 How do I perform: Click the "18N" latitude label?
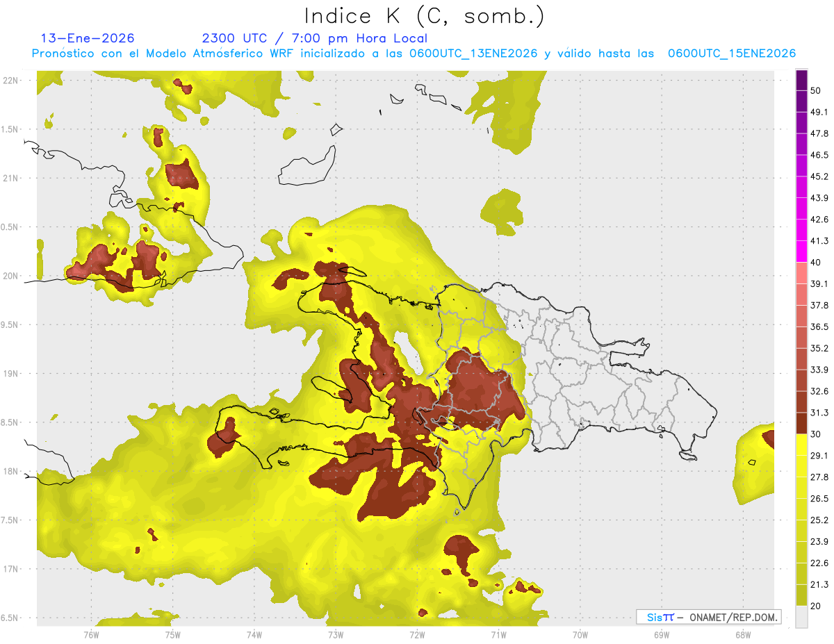[10, 471]
